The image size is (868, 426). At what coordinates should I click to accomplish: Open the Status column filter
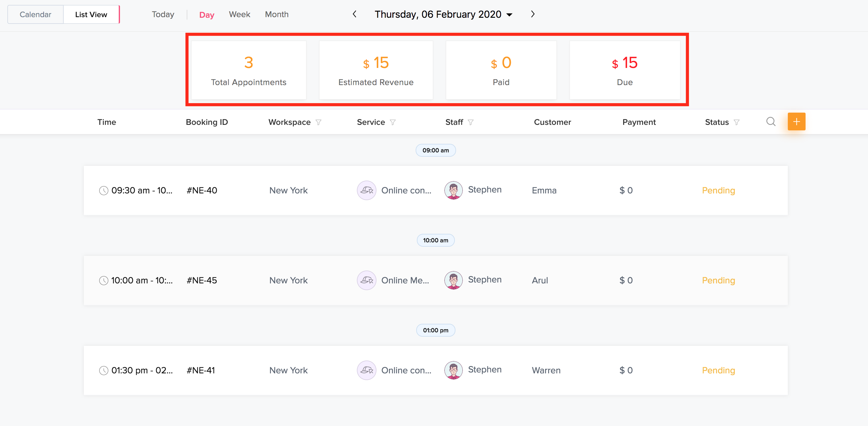[x=737, y=122]
